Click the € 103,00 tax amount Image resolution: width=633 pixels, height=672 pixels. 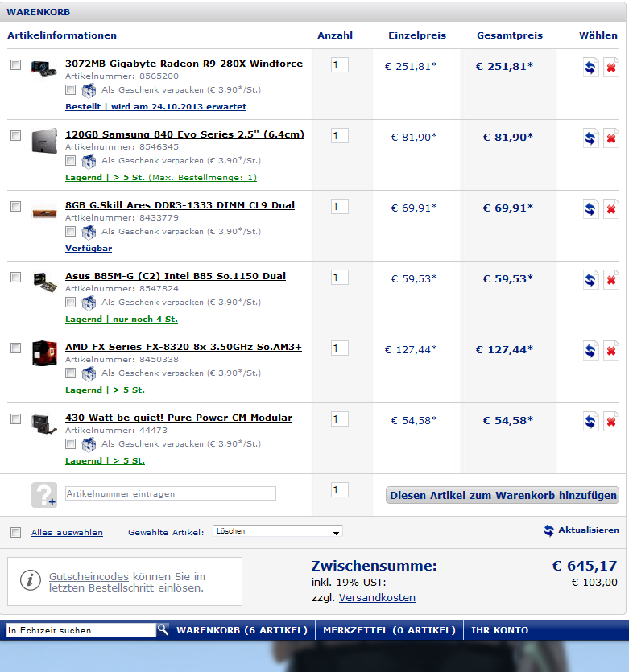coord(594,583)
